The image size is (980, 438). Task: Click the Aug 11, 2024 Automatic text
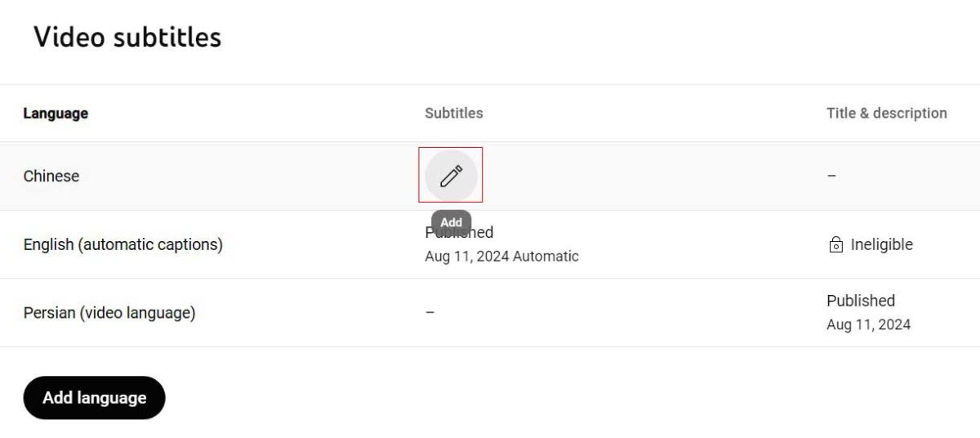(501, 257)
